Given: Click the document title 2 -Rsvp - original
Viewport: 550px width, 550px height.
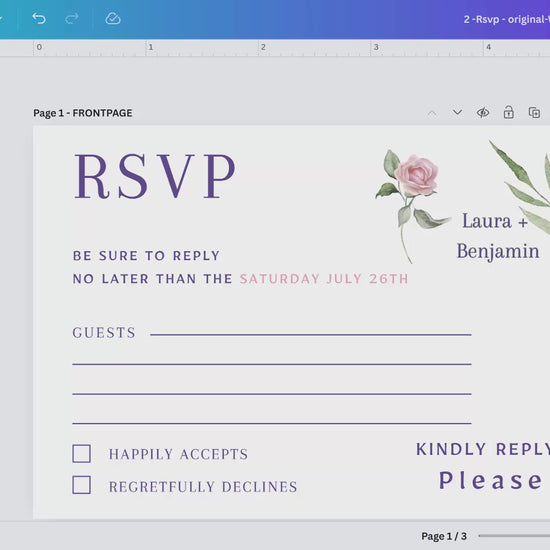Looking at the screenshot, I should (x=507, y=19).
